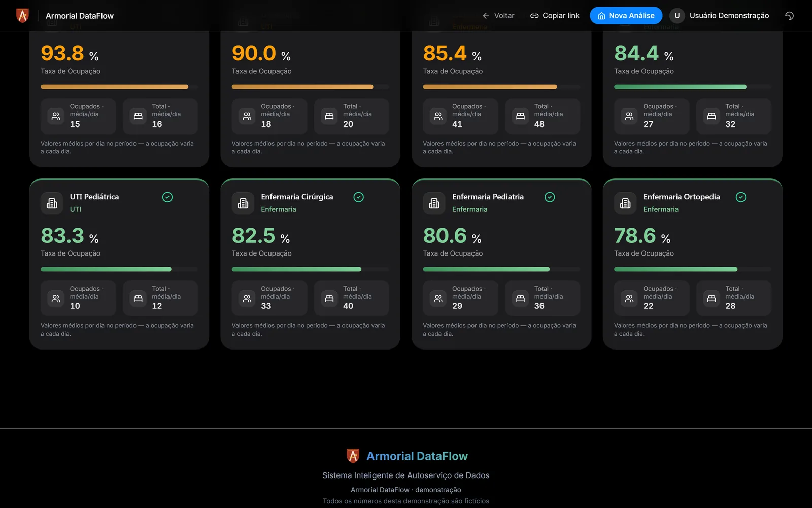Click the 78.6 % occupancy value
Image resolution: width=812 pixels, height=508 pixels.
tap(642, 236)
